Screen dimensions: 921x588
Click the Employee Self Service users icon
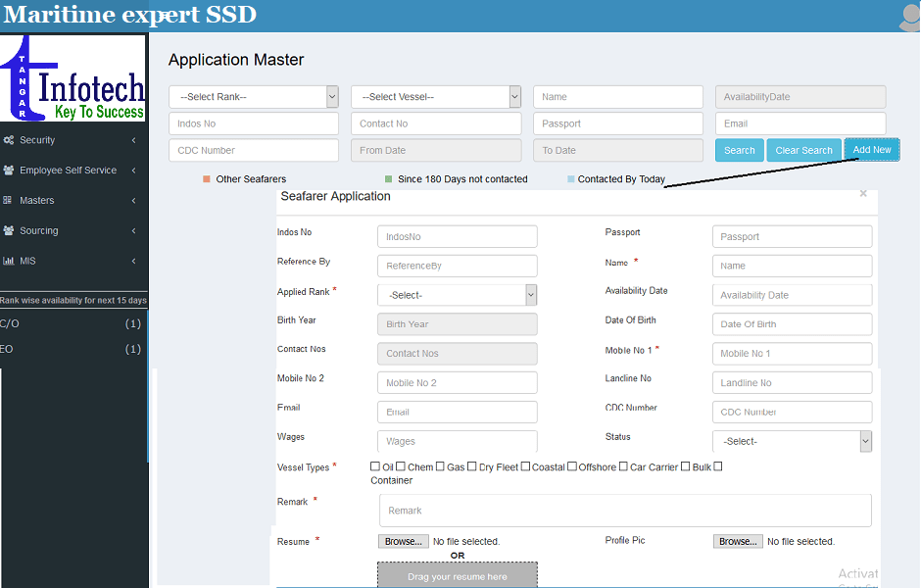[x=9, y=171]
